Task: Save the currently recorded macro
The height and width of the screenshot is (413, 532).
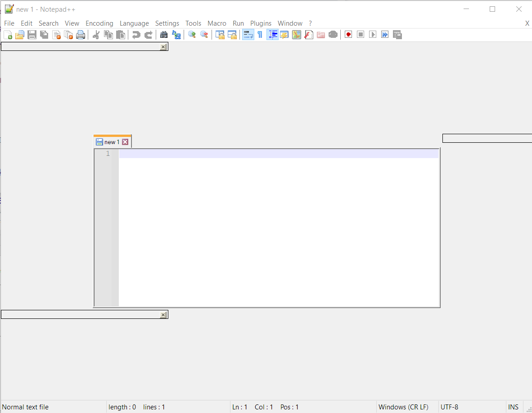Action: point(397,35)
